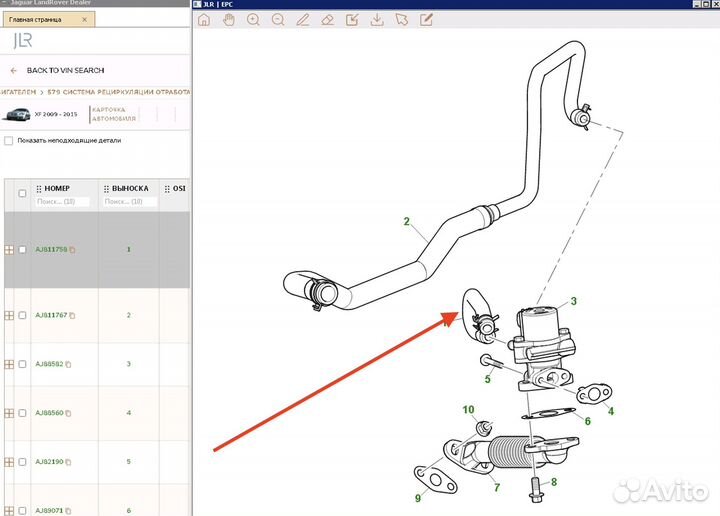Open part AJ88560 link
Image resolution: width=720 pixels, height=516 pixels.
(x=49, y=413)
